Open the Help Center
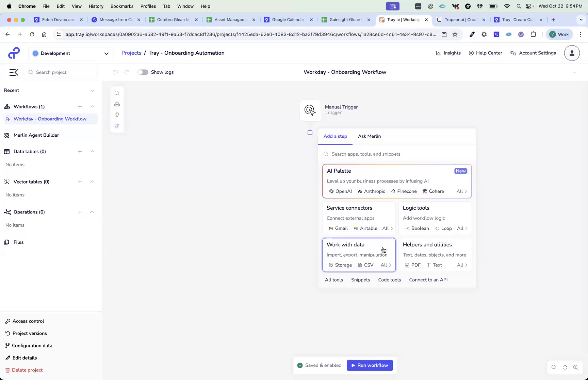This screenshot has width=588, height=380. pyautogui.click(x=486, y=53)
